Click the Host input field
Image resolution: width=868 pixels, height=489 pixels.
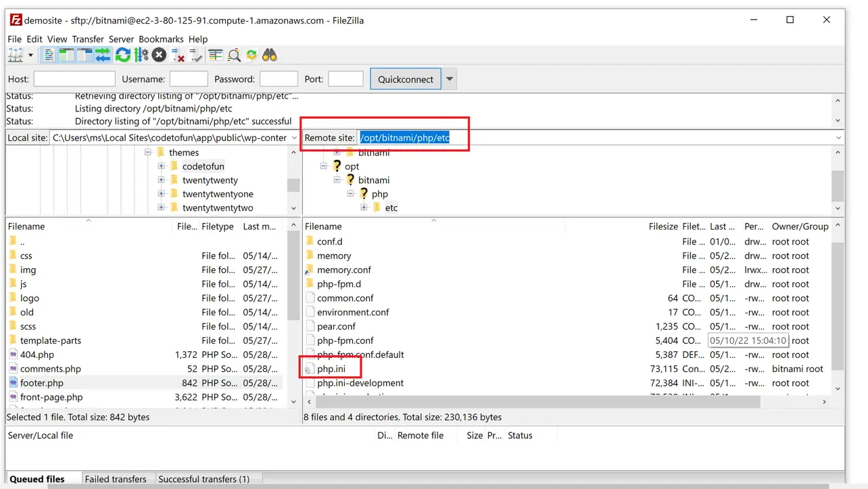point(74,79)
